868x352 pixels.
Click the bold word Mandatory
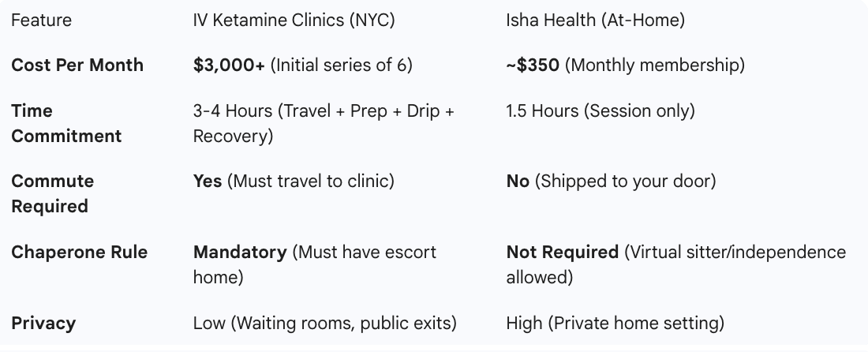pyautogui.click(x=240, y=253)
